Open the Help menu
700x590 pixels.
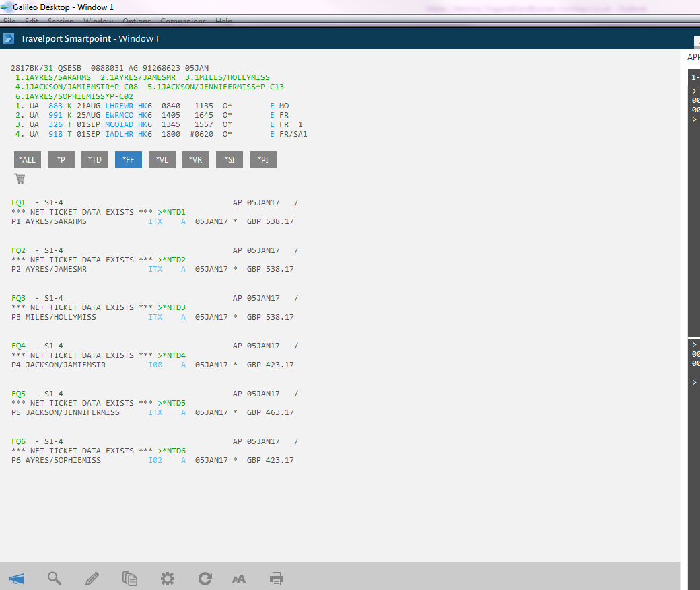point(223,21)
